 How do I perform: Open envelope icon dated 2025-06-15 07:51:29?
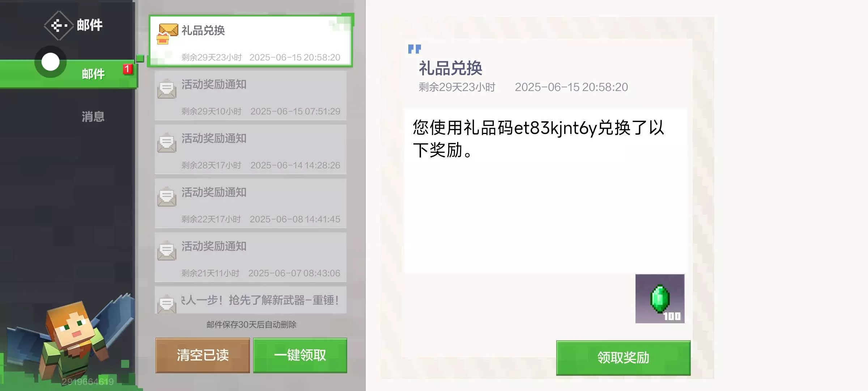click(x=167, y=88)
